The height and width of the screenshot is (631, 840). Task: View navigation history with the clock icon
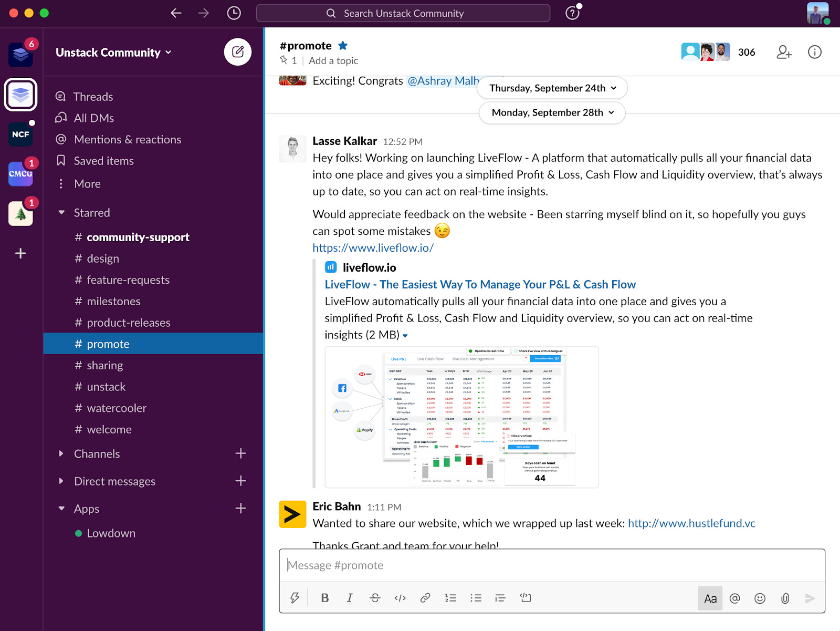234,13
